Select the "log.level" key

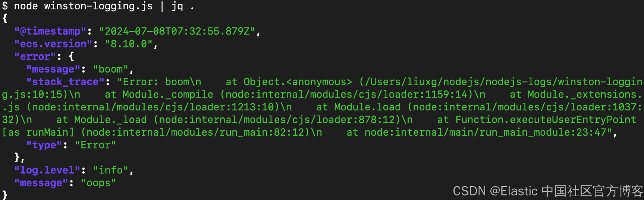tap(47, 170)
